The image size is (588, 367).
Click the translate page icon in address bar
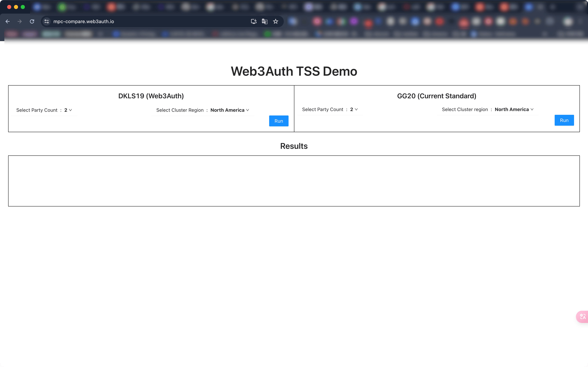click(x=265, y=21)
